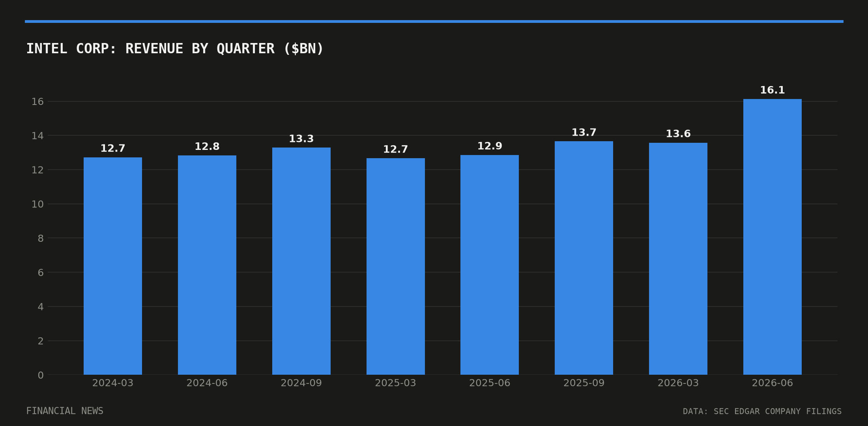868x426 pixels.
Task: Click y-axis tick label 6
Action: (41, 273)
